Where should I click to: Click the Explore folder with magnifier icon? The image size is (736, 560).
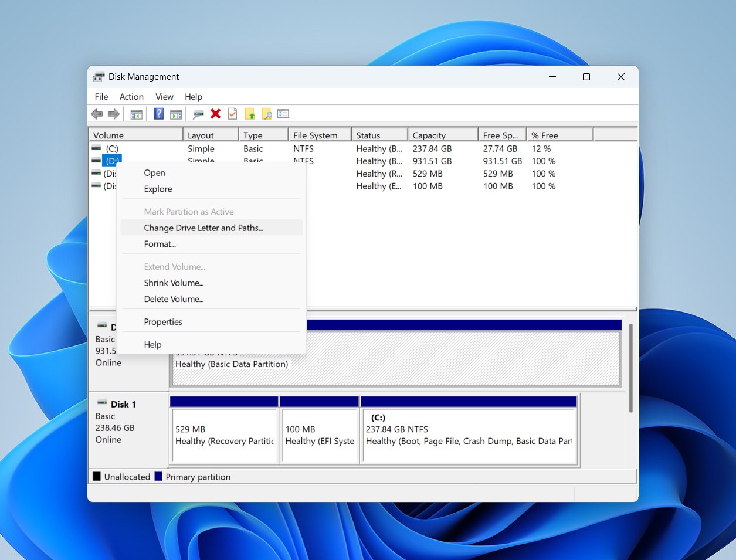pos(267,114)
